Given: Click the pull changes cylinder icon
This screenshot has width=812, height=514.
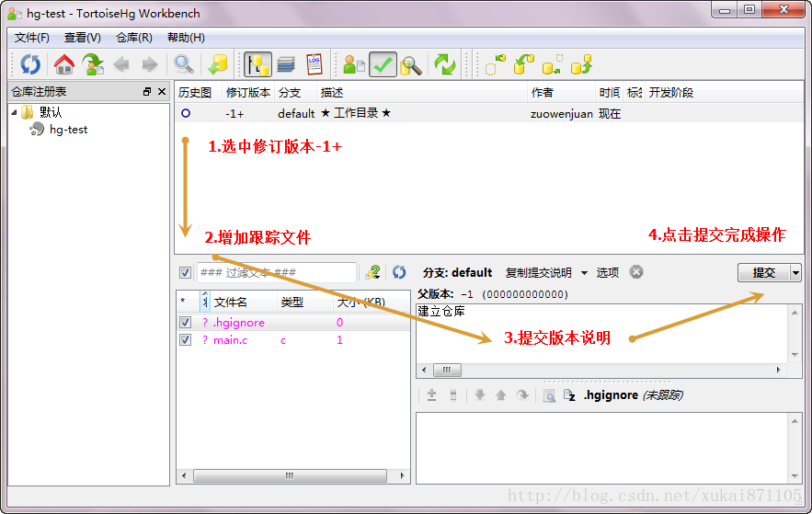Looking at the screenshot, I should click(523, 64).
